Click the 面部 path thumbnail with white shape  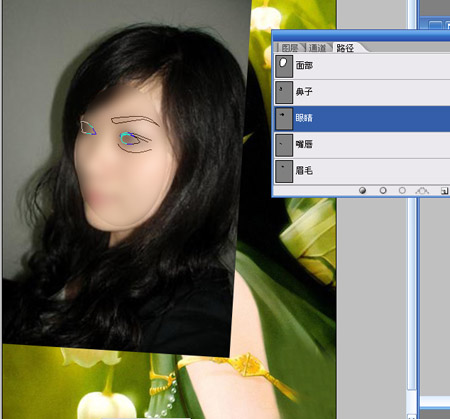pyautogui.click(x=284, y=66)
